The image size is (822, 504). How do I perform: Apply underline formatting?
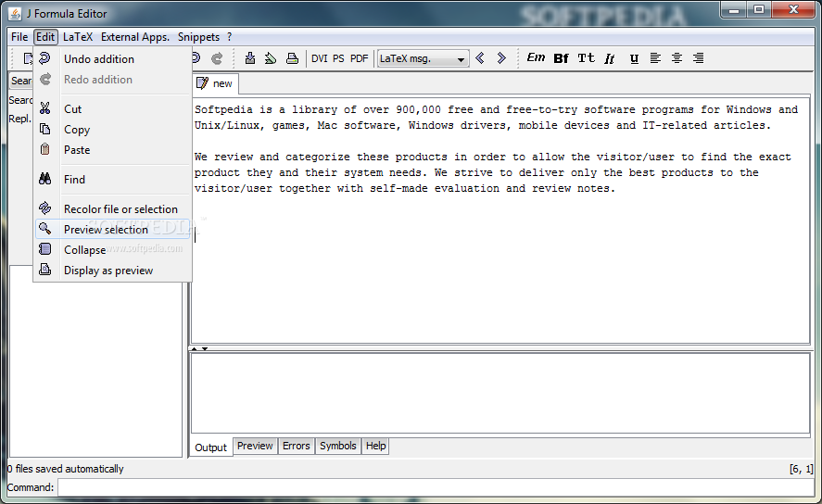(634, 58)
